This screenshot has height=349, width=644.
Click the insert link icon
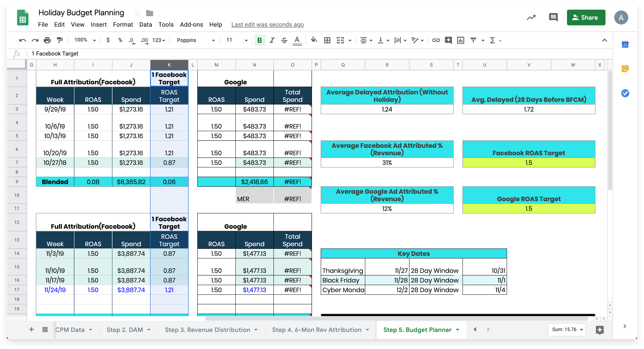436,40
